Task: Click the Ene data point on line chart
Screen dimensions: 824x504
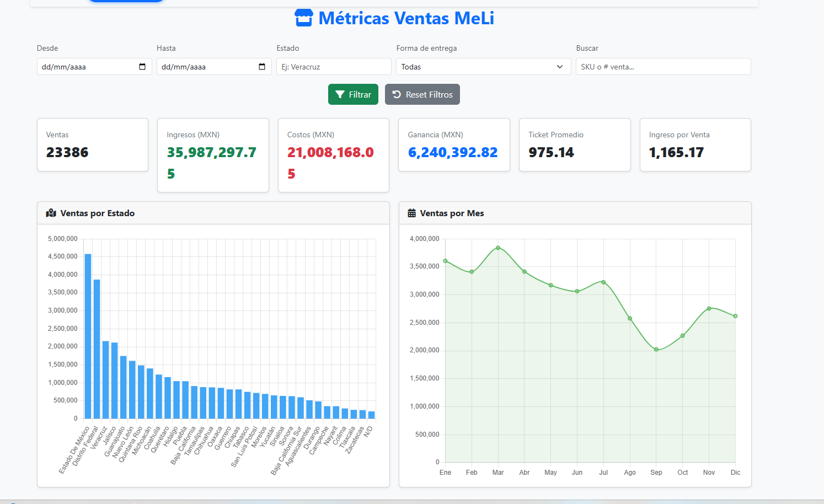Action: pos(445,261)
